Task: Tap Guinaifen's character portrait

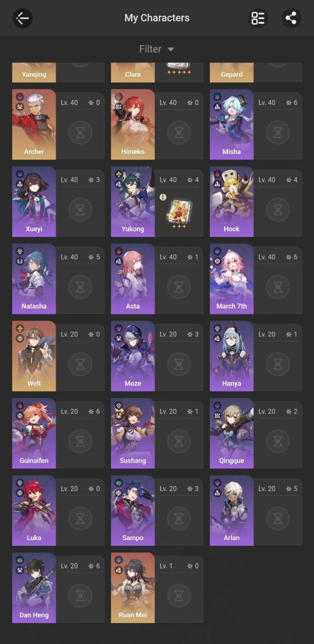Action: tap(34, 433)
